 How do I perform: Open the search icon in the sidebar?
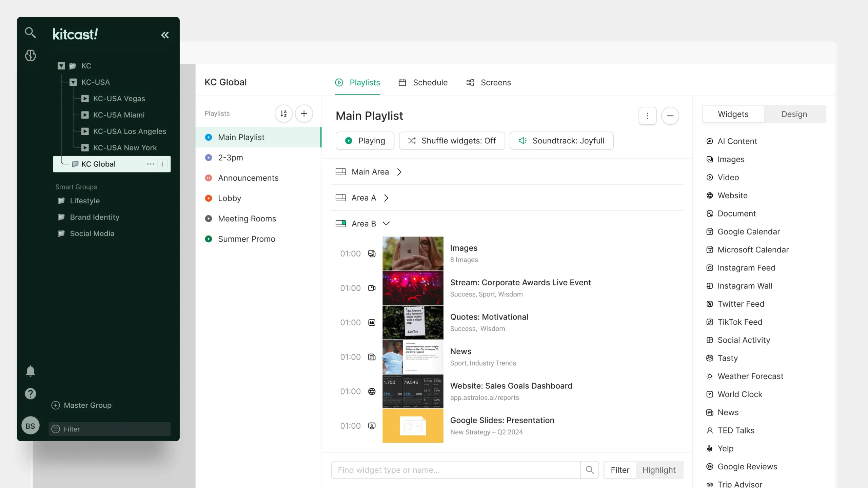[x=30, y=33]
